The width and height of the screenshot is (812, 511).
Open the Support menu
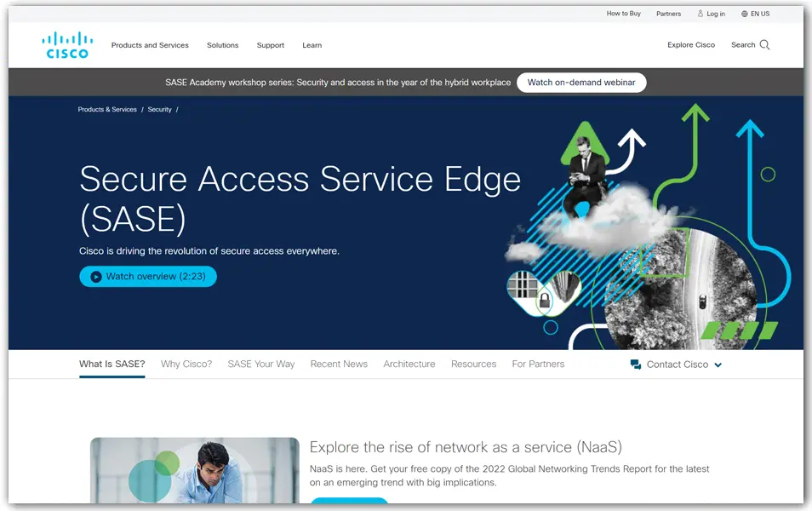coord(271,45)
